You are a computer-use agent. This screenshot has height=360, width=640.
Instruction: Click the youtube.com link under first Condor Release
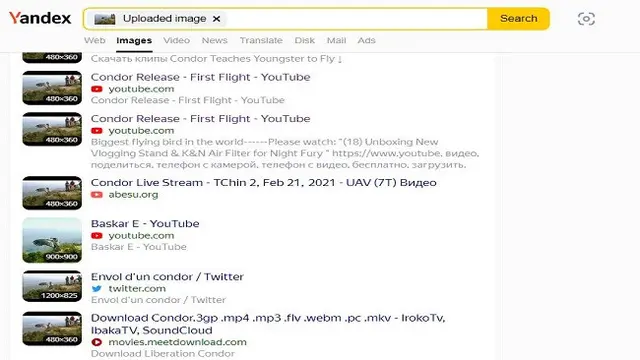[x=141, y=89]
